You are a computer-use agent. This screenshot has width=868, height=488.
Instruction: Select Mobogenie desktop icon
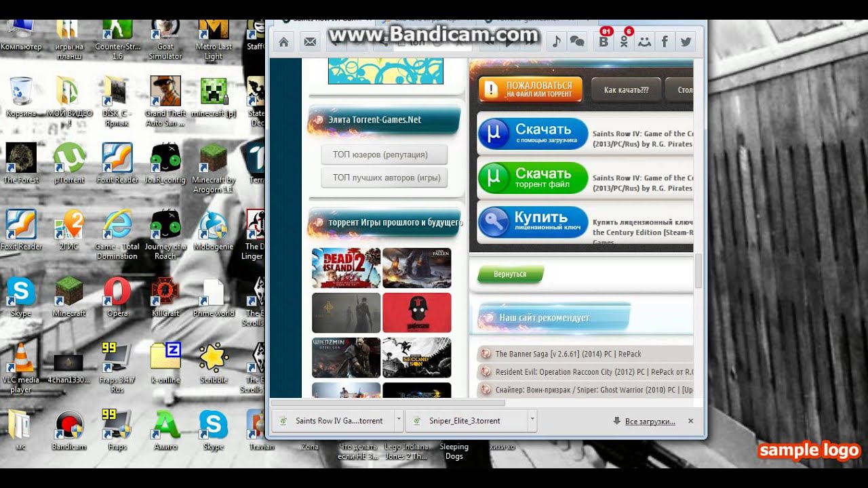pos(214,230)
